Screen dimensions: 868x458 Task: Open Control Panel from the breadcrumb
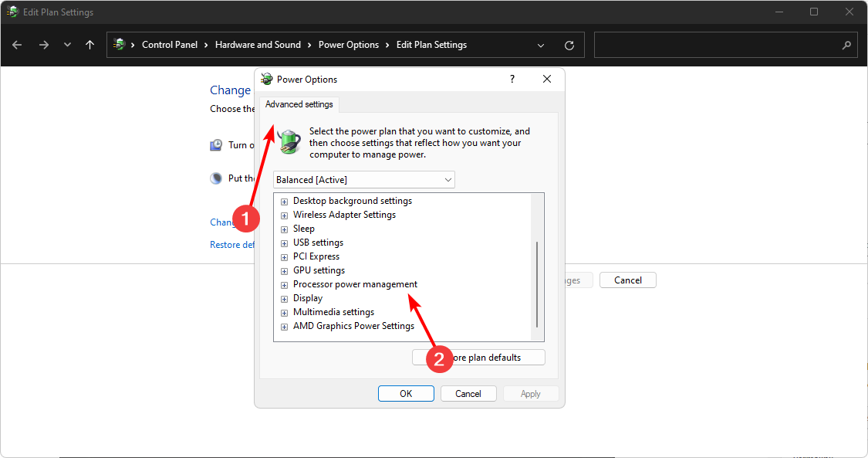pos(170,45)
